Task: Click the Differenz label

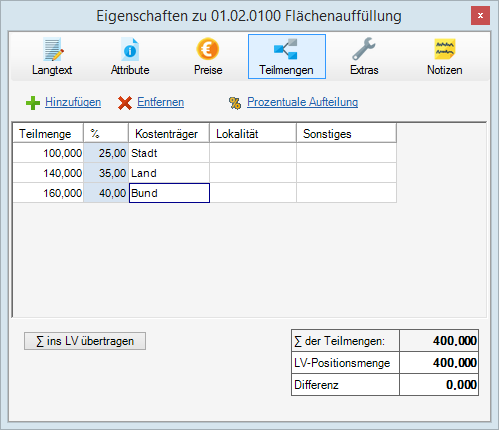Action: click(316, 385)
